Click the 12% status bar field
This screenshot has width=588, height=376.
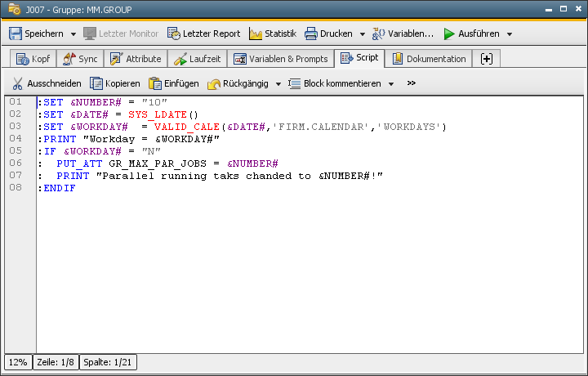(18, 362)
